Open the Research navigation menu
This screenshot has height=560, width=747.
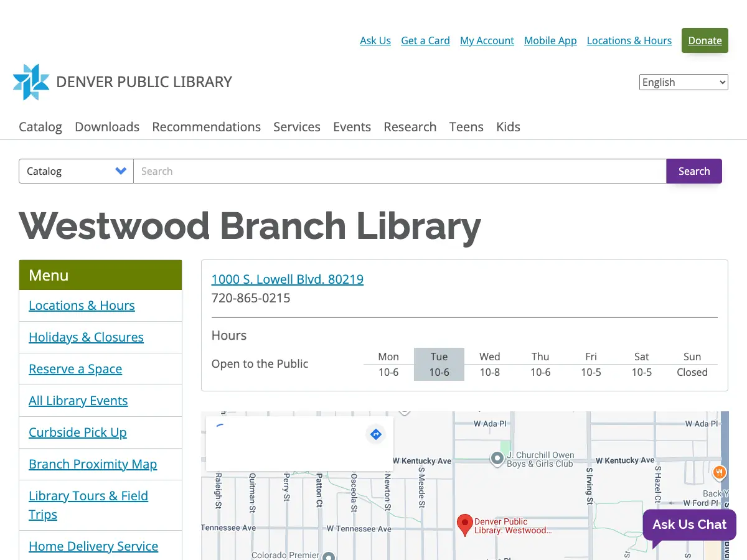pos(410,127)
